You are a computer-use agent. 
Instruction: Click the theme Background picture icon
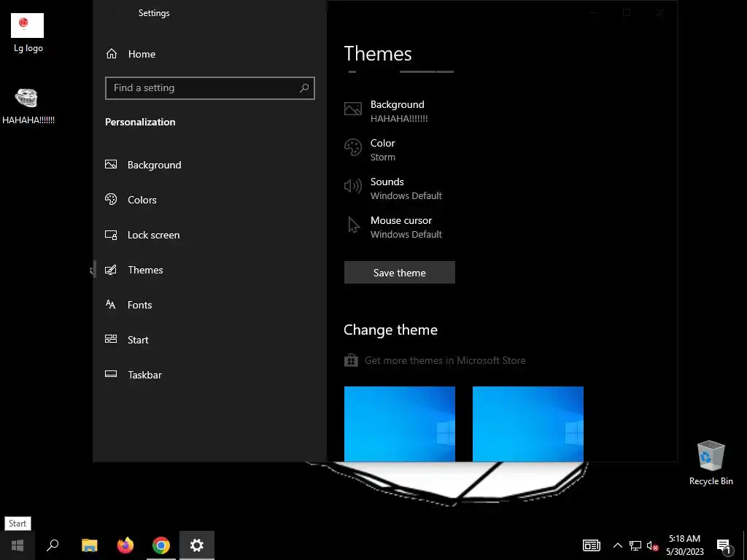(352, 109)
